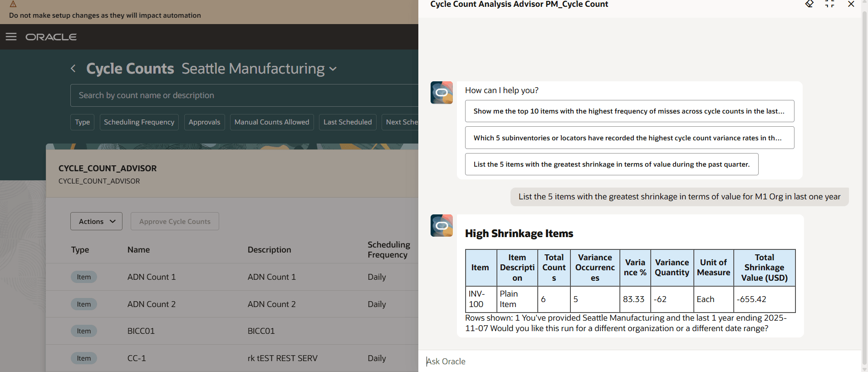Screen dimensions: 868x372
Task: Click the Cycle Counts page title
Action: pos(130,69)
